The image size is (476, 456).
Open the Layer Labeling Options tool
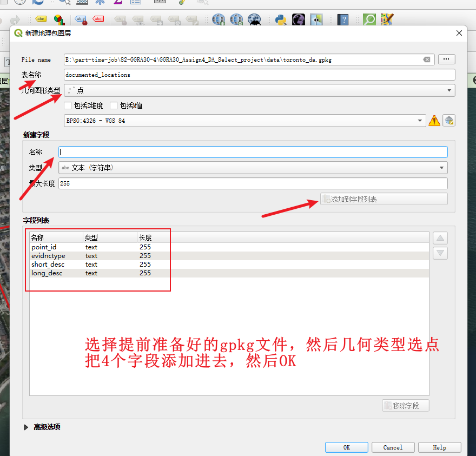coord(41,19)
